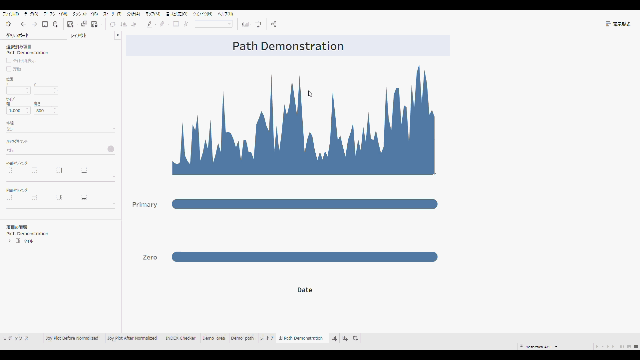The width and height of the screenshot is (640, 360).
Task: Click the Primary row label
Action: coord(144,204)
